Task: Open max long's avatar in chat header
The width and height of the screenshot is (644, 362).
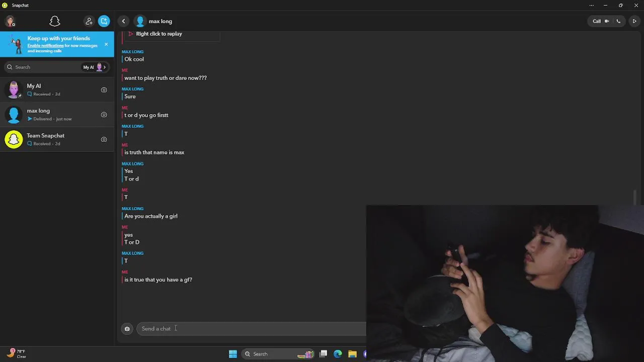Action: [x=140, y=21]
